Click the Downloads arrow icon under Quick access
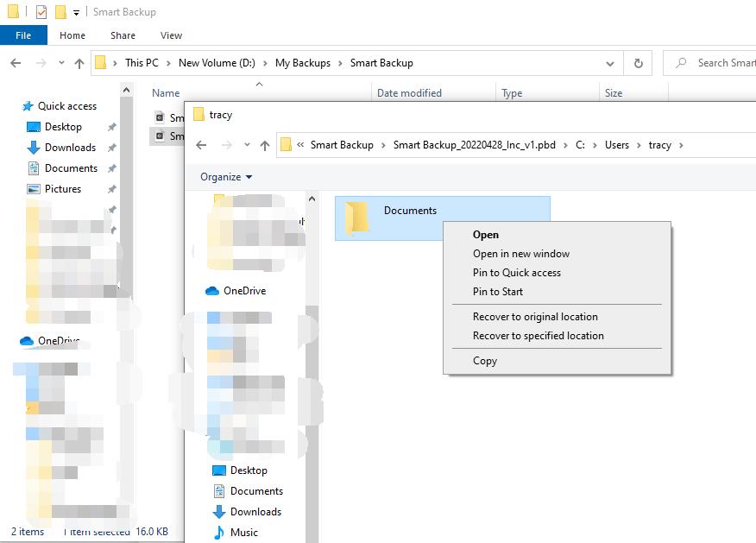Screen dimensions: 756x543 (x=34, y=148)
